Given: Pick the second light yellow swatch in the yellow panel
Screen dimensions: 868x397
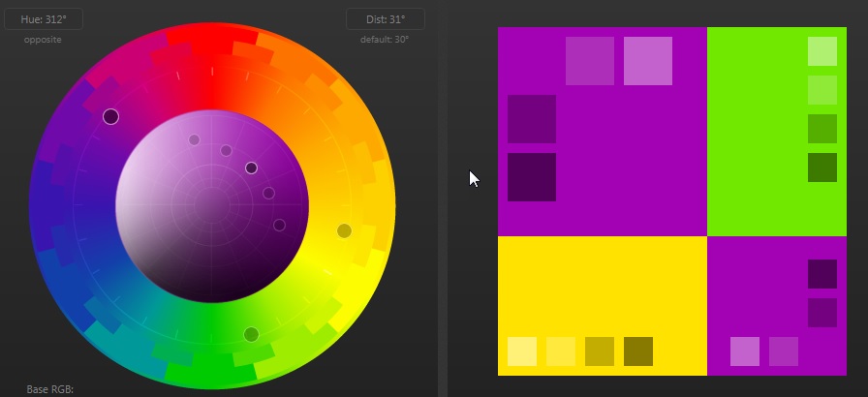Looking at the screenshot, I should click(x=561, y=351).
